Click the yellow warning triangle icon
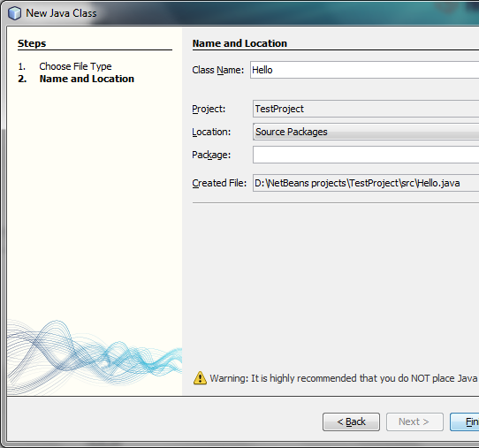This screenshot has height=448, width=479. pos(200,378)
